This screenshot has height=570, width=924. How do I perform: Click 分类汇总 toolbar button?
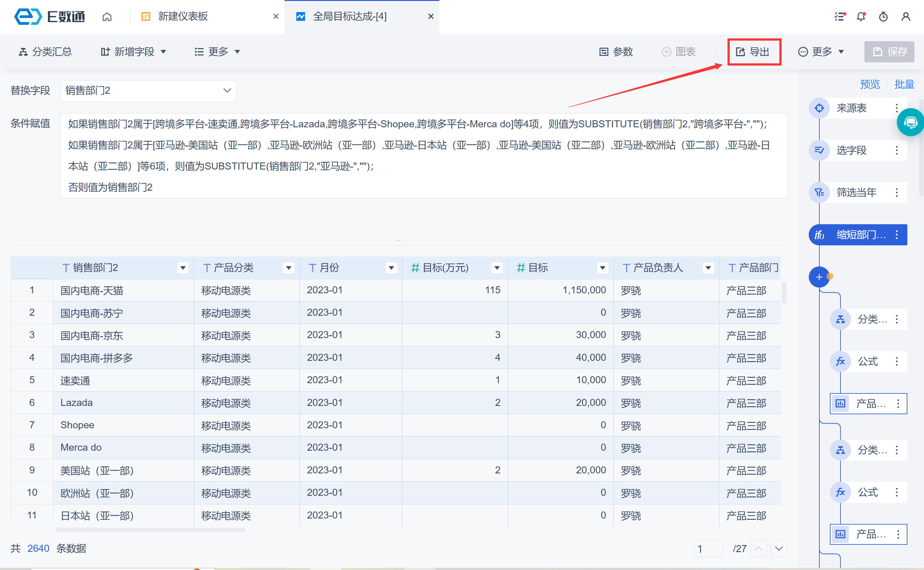pyautogui.click(x=46, y=51)
